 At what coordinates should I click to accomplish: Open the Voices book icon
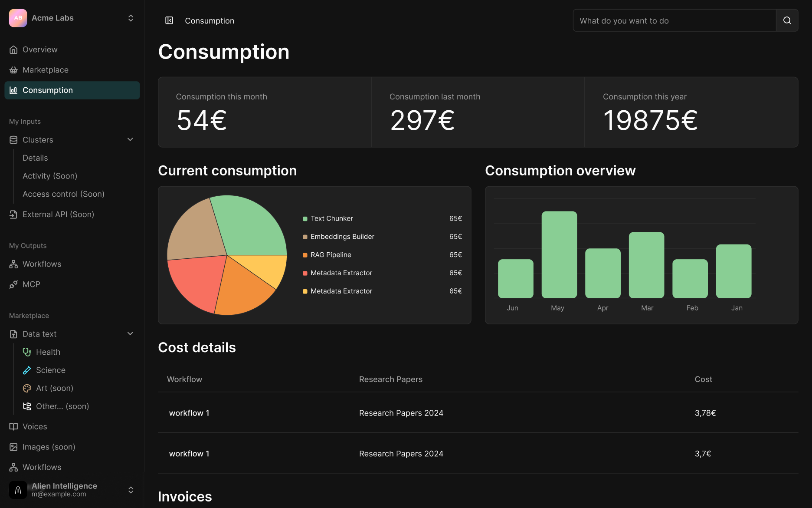pyautogui.click(x=13, y=427)
